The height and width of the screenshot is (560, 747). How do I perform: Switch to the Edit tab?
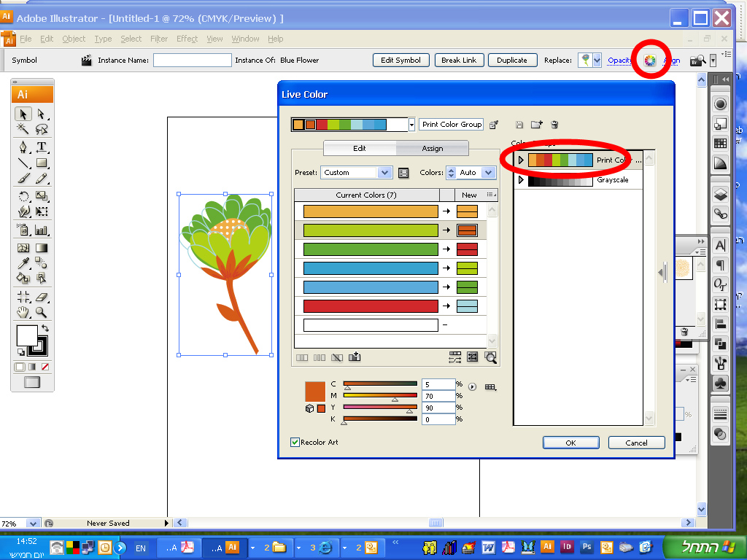[x=360, y=149]
